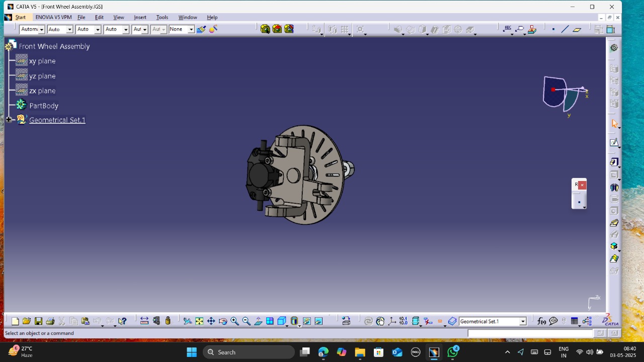Activate the Rotate view tool
The width and height of the screenshot is (644, 362).
[223, 320]
